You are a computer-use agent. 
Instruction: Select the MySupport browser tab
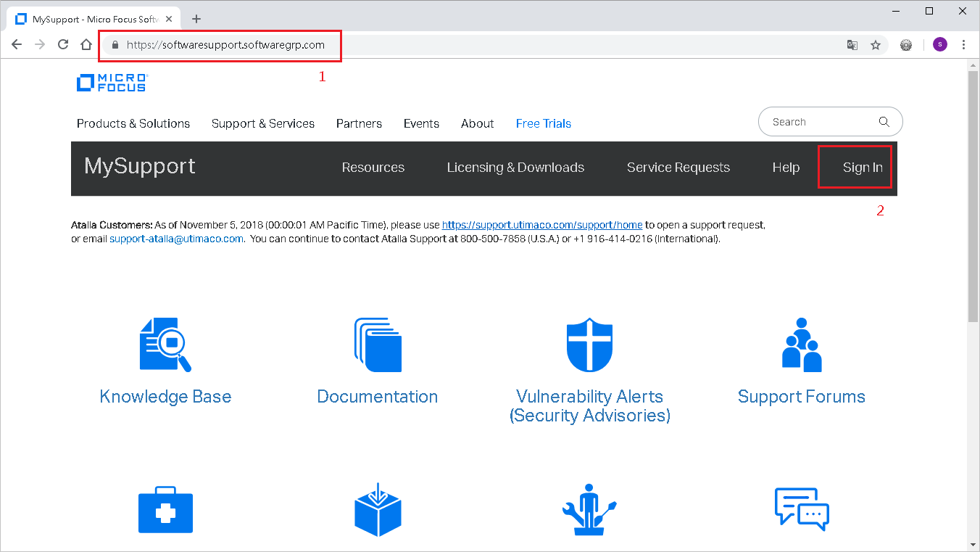click(x=93, y=19)
